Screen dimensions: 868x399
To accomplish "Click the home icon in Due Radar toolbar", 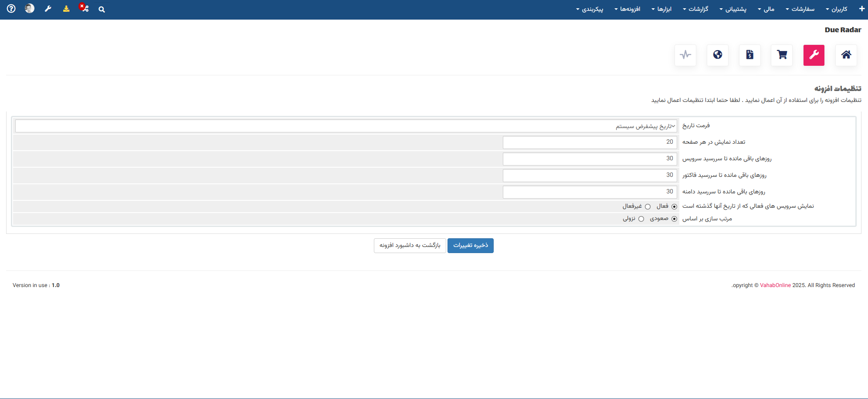I will click(x=846, y=55).
